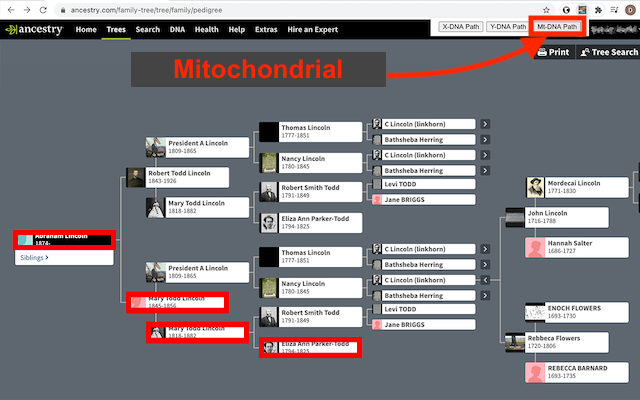Screen dimensions: 640x400
Task: Click Robert Todd Lincoln's portrait thumbnail
Action: click(x=136, y=178)
